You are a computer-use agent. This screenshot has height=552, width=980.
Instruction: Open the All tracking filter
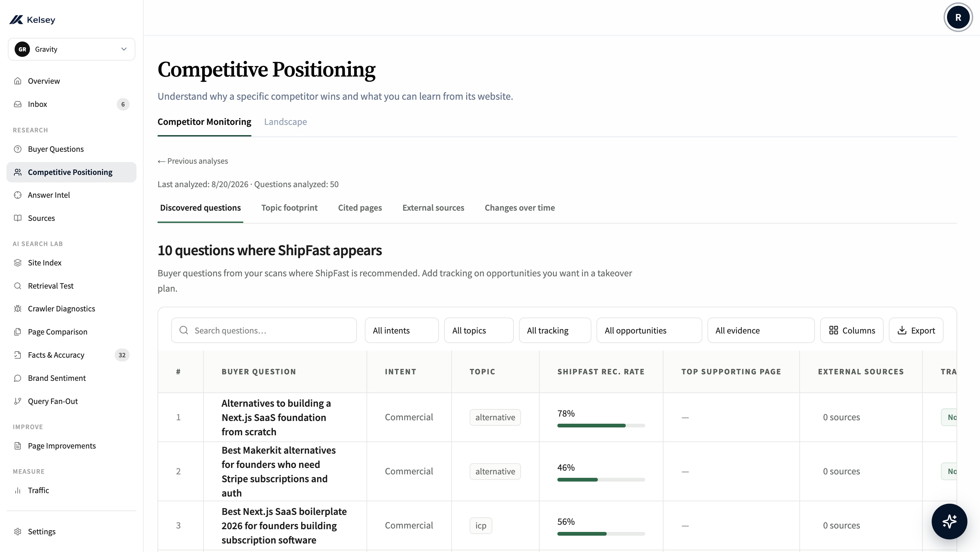coord(555,330)
